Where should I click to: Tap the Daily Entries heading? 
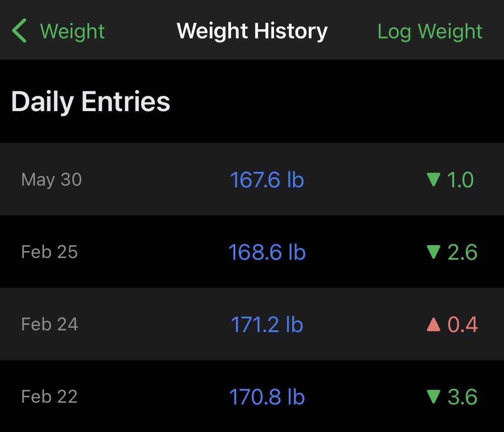pos(90,102)
